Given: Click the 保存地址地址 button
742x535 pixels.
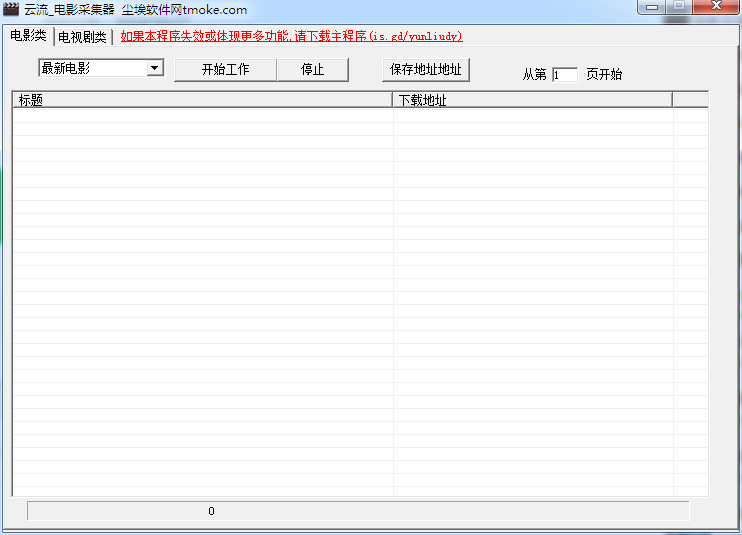Looking at the screenshot, I should 425,70.
